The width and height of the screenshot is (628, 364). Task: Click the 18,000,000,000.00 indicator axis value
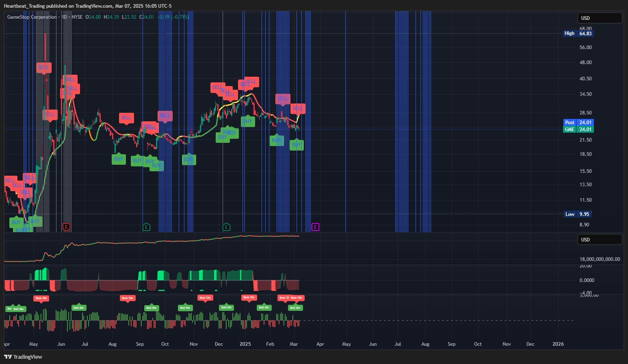tap(600, 259)
